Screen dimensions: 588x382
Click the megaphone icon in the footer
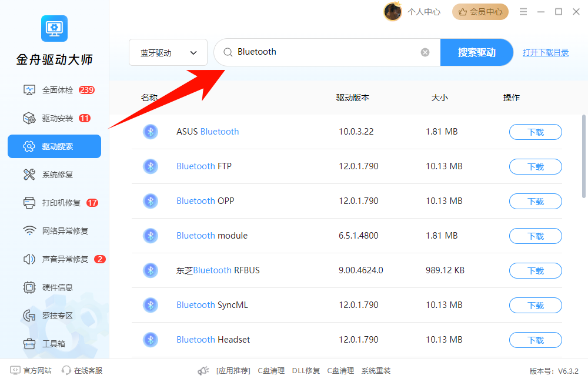pos(203,371)
